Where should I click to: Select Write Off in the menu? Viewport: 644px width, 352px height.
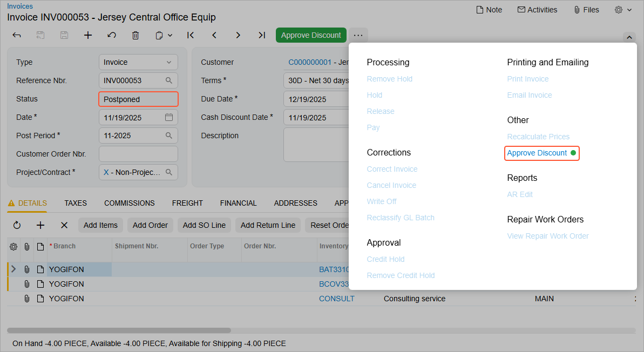click(382, 201)
